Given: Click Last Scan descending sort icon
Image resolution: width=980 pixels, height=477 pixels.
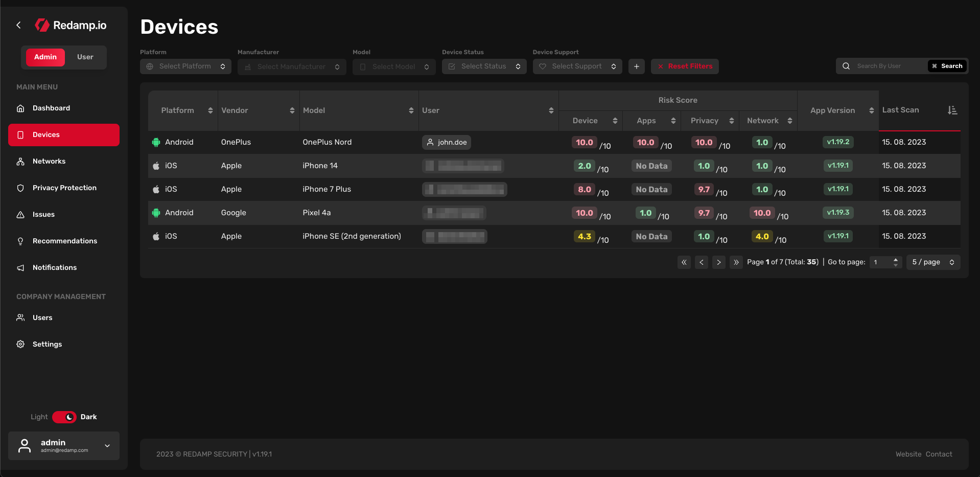Looking at the screenshot, I should tap(952, 110).
